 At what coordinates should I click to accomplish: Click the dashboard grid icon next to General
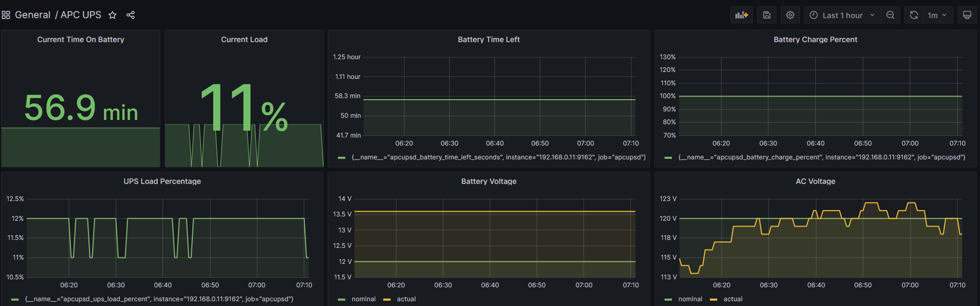[x=6, y=15]
